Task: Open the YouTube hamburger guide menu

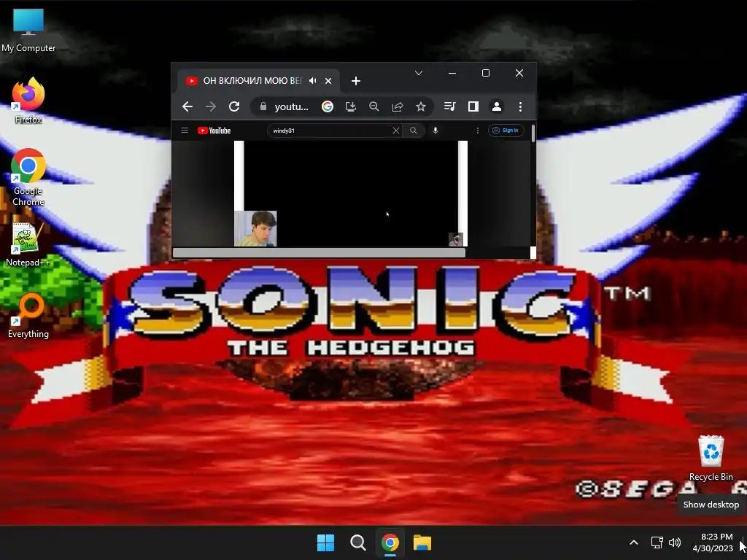Action: tap(185, 131)
